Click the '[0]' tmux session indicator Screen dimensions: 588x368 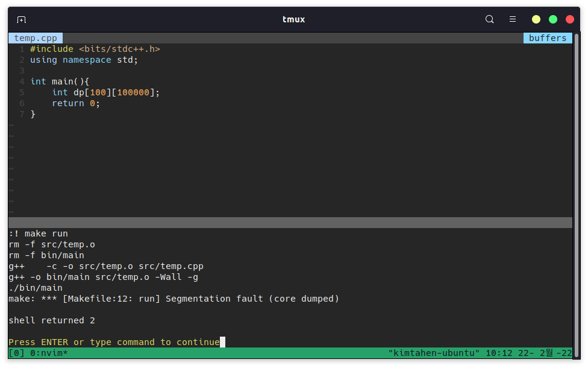(x=16, y=354)
